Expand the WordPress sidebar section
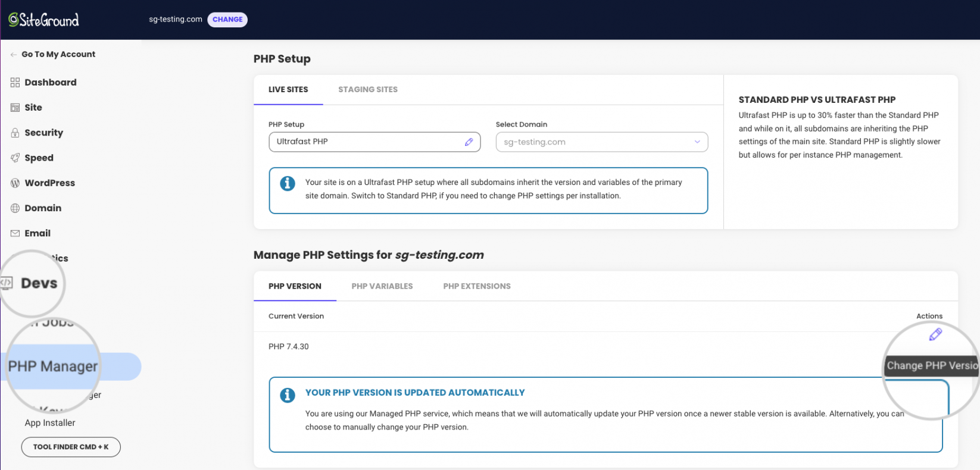 point(50,183)
